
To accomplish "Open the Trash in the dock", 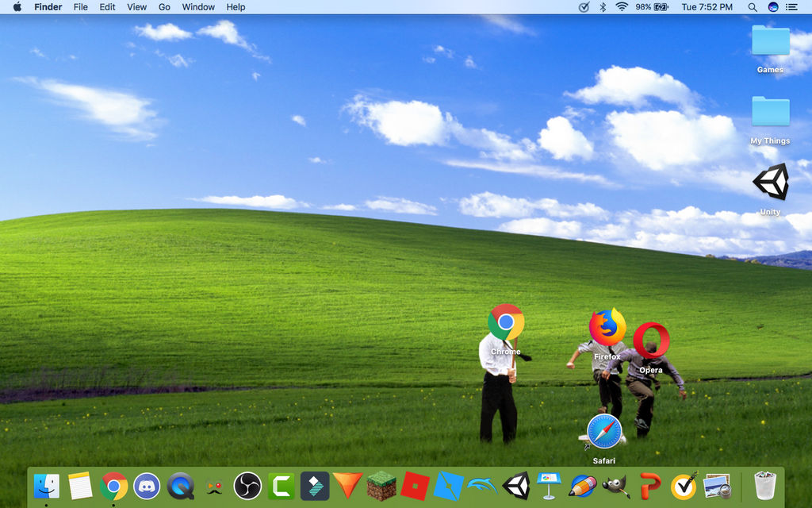I will (765, 486).
